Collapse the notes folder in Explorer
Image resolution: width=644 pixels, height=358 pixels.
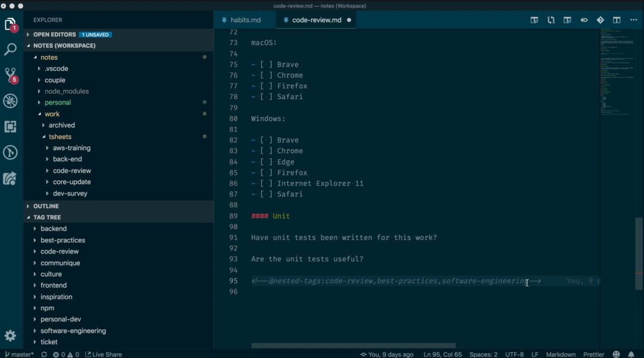[x=49, y=57]
